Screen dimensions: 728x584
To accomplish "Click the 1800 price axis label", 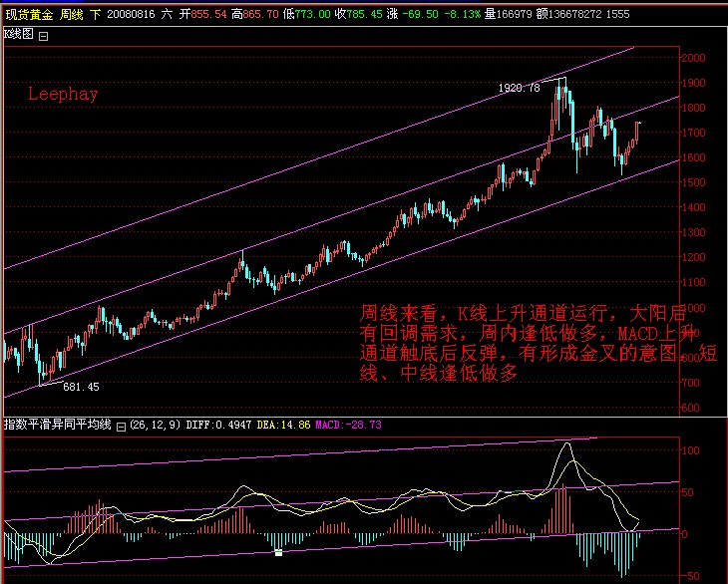I will [x=693, y=108].
